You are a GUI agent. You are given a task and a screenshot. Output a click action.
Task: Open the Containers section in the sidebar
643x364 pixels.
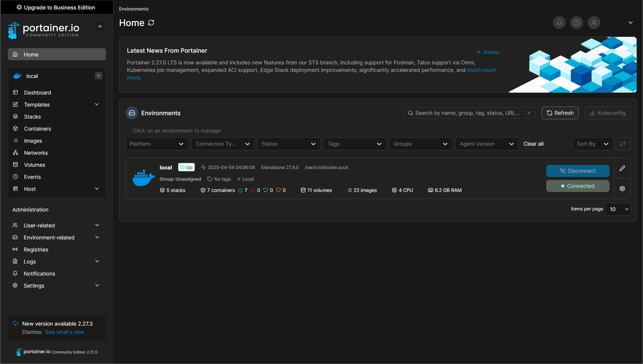(37, 128)
